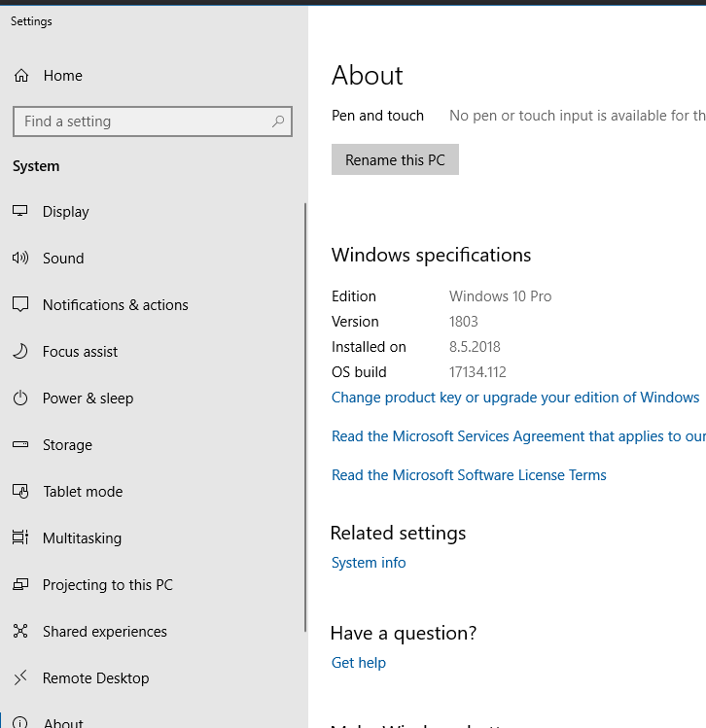
Task: Click the Display monitor icon
Action: point(20,212)
